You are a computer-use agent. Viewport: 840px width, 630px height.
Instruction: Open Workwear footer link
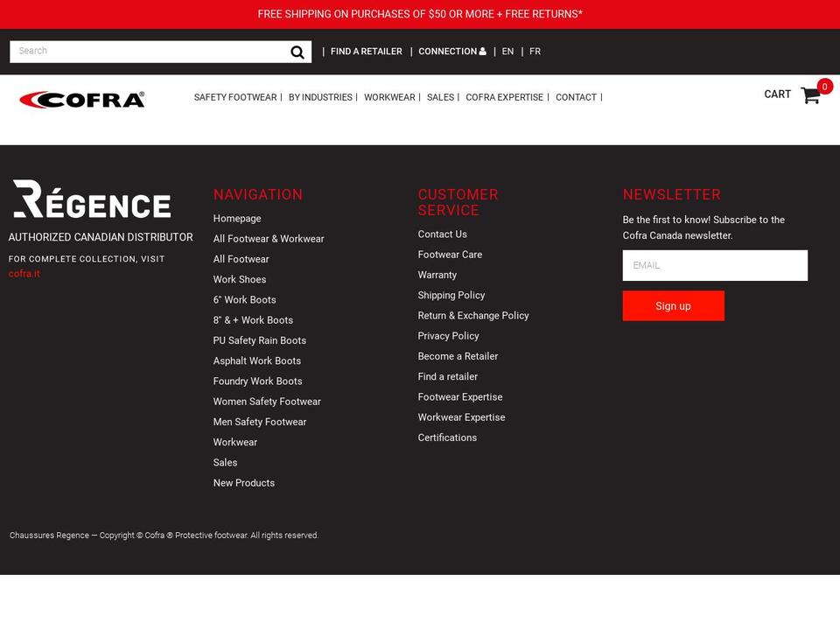[234, 443]
